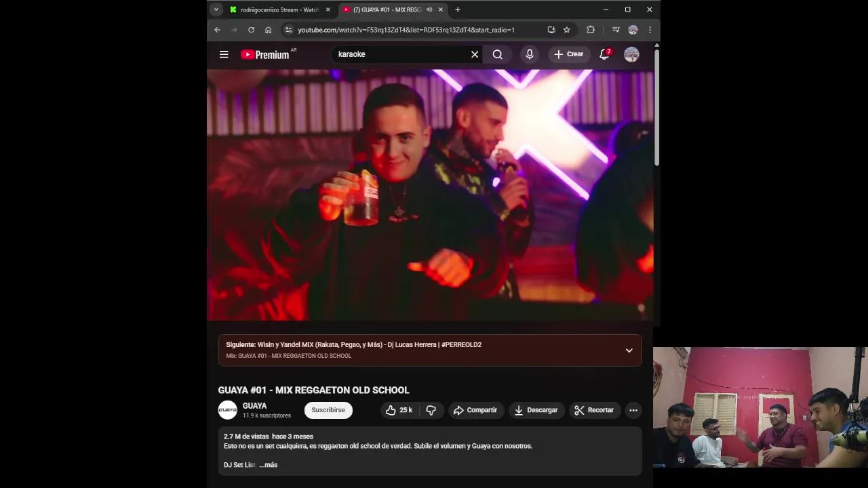Close the rodriigocarriizo Stream tab

point(328,9)
